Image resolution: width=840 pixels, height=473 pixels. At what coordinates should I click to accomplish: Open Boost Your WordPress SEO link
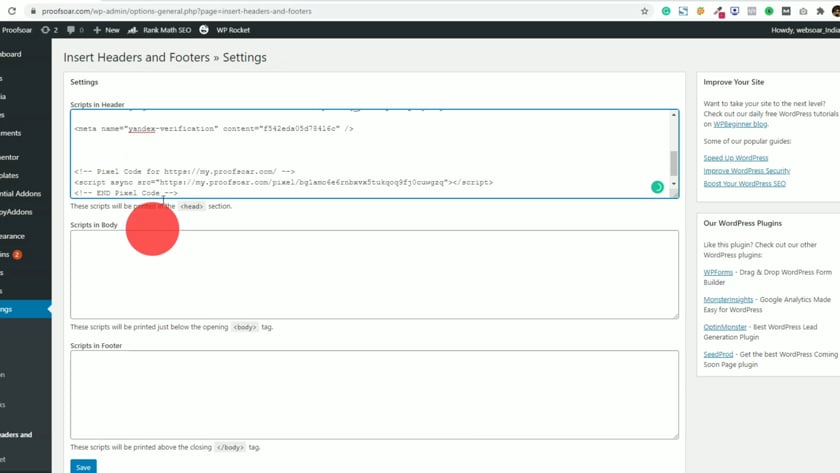(745, 184)
